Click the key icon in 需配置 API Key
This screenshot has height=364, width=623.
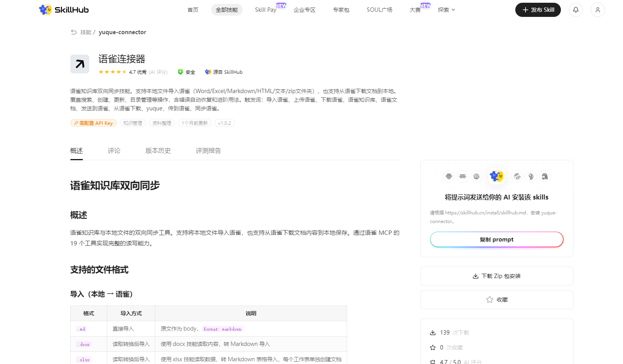click(76, 123)
